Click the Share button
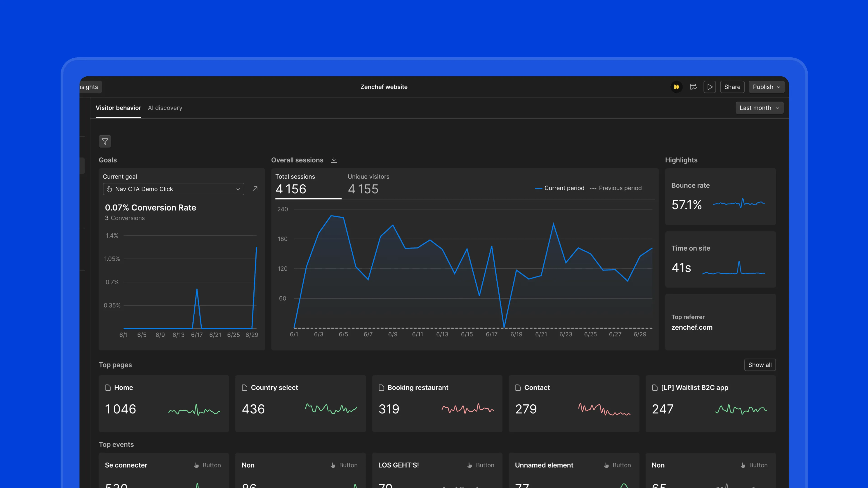Image resolution: width=868 pixels, height=488 pixels. coord(732,87)
